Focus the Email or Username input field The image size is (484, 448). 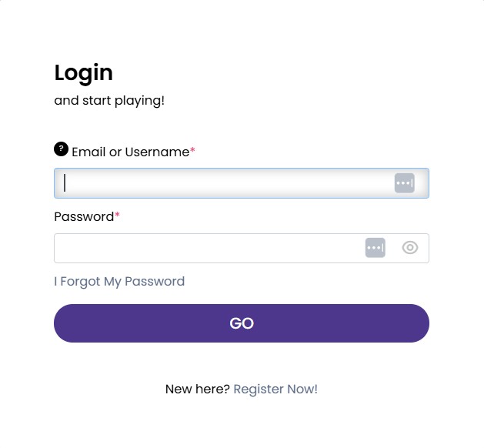242,183
